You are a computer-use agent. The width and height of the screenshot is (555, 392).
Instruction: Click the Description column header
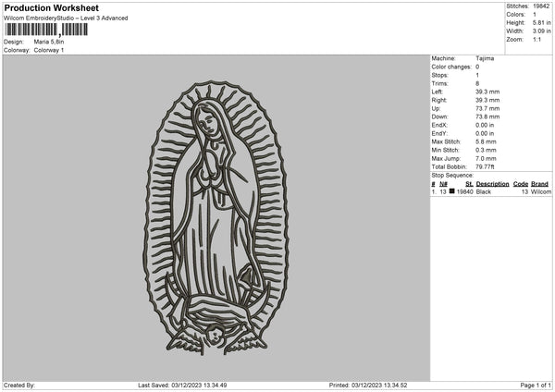[x=492, y=184]
